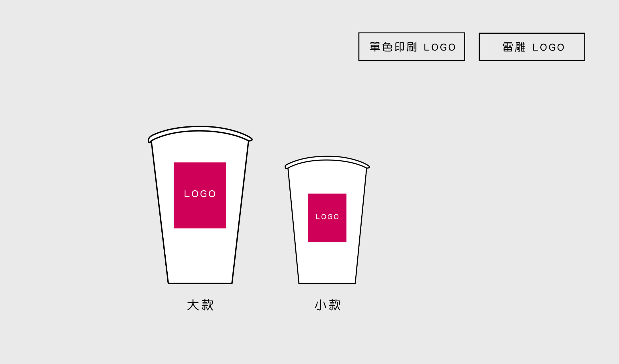
Task: Click the word LOGO in 雷雕 box
Action: [x=548, y=47]
